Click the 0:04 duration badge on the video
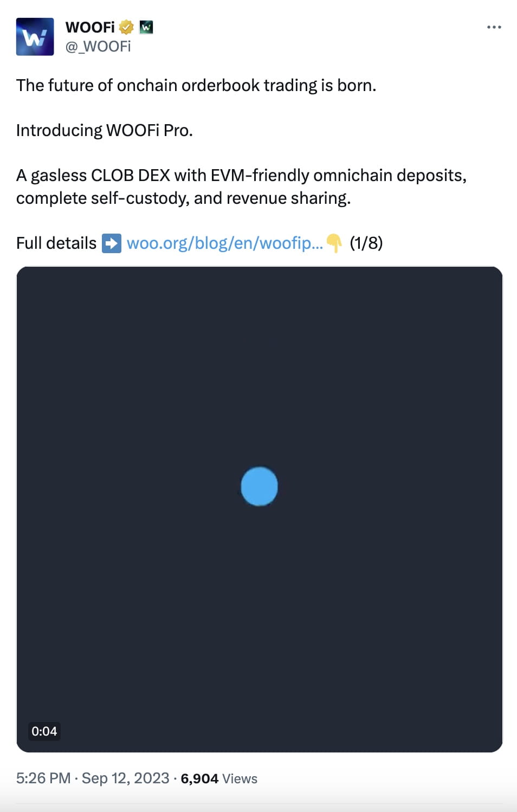The width and height of the screenshot is (517, 812). click(45, 731)
